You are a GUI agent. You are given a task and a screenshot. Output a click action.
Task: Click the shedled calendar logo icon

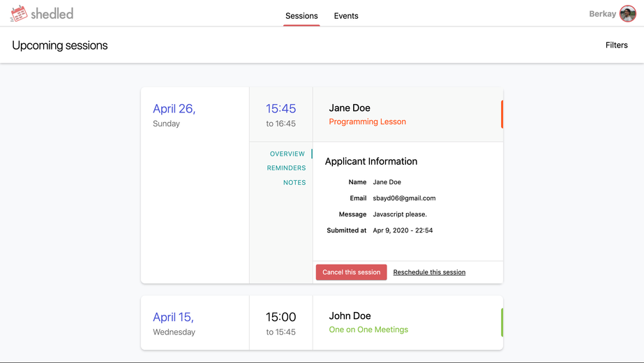pos(18,13)
